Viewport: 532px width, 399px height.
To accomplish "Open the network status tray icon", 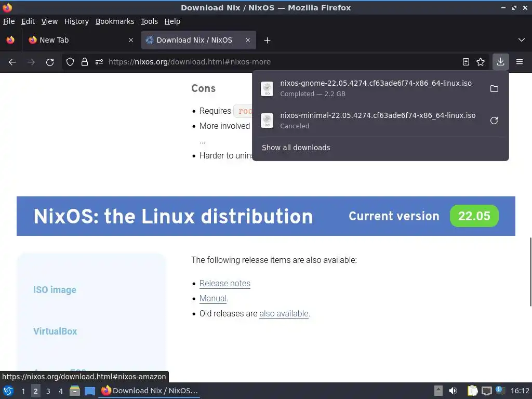I will point(486,391).
